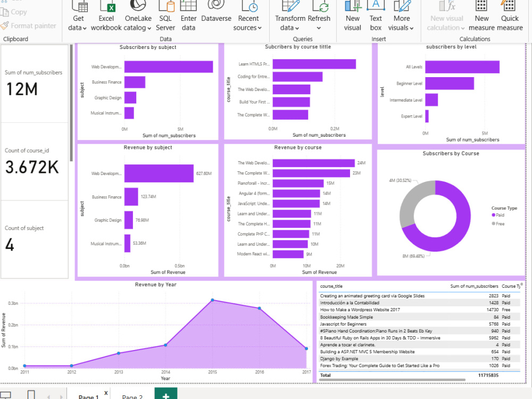
Task: Open the Get data menu
Action: [78, 16]
